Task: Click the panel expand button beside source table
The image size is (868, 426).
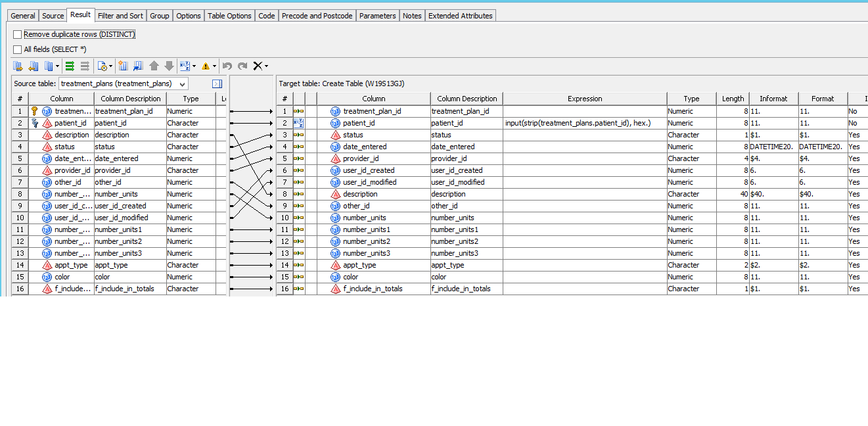Action: 217,83
